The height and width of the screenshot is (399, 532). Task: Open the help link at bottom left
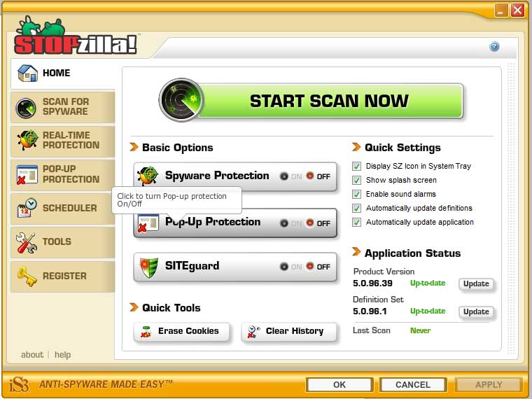pos(63,355)
